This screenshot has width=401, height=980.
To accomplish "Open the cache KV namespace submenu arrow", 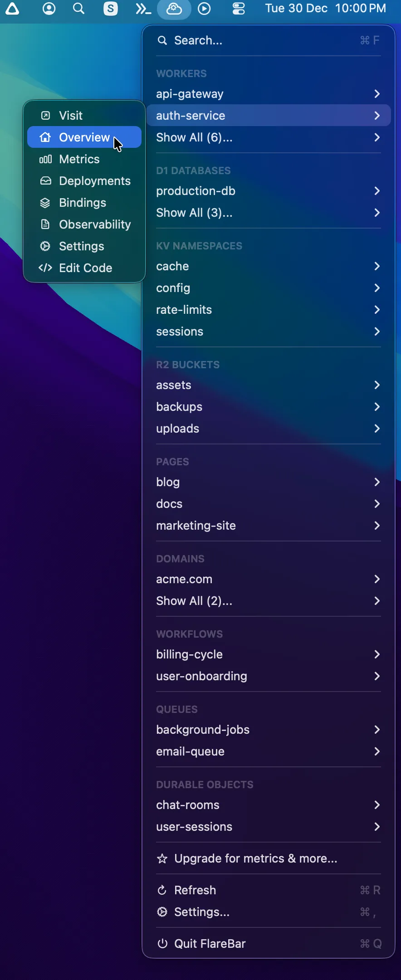I will click(377, 266).
